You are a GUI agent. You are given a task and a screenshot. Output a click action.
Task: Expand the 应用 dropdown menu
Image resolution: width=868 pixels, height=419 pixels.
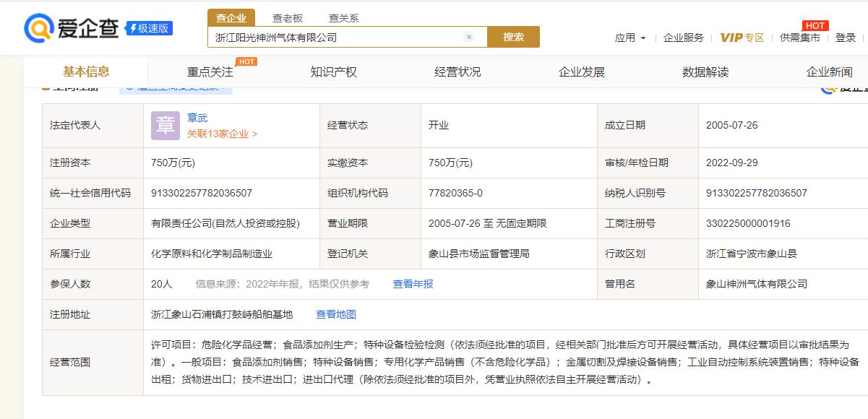click(x=630, y=38)
